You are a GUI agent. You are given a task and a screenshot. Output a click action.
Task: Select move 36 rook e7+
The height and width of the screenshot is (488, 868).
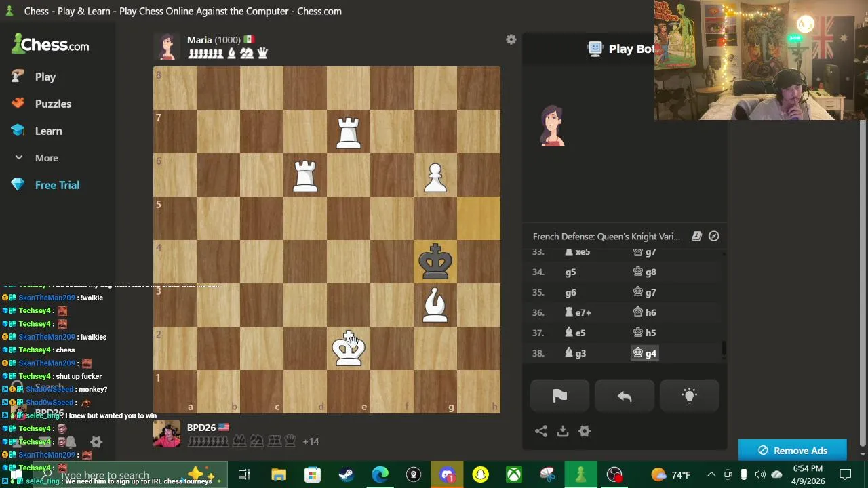[578, 312]
